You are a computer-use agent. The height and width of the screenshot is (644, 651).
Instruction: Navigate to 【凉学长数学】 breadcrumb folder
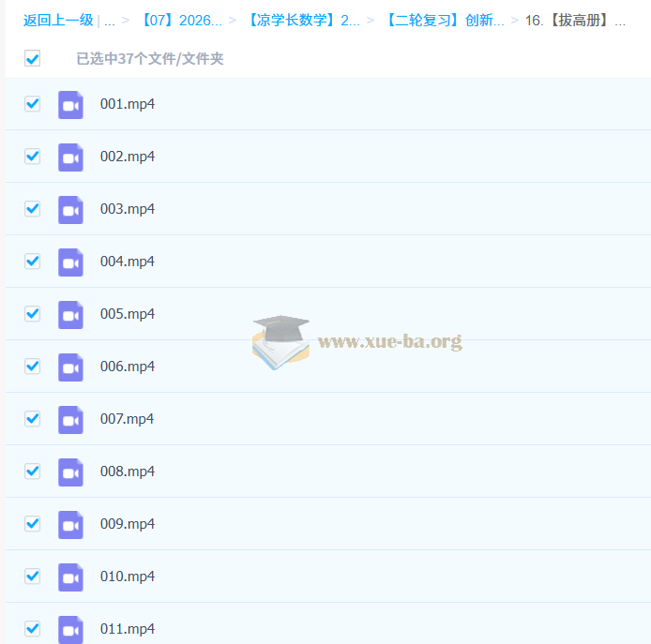303,21
